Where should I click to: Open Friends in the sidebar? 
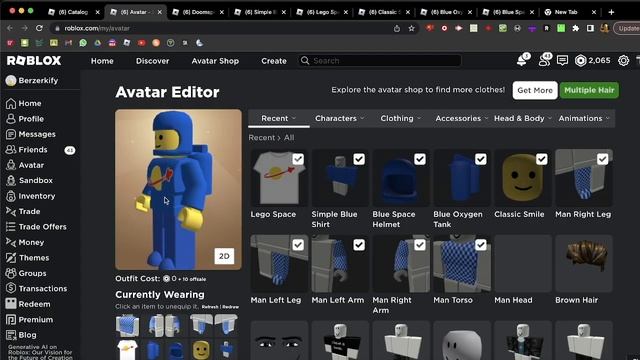27,150
